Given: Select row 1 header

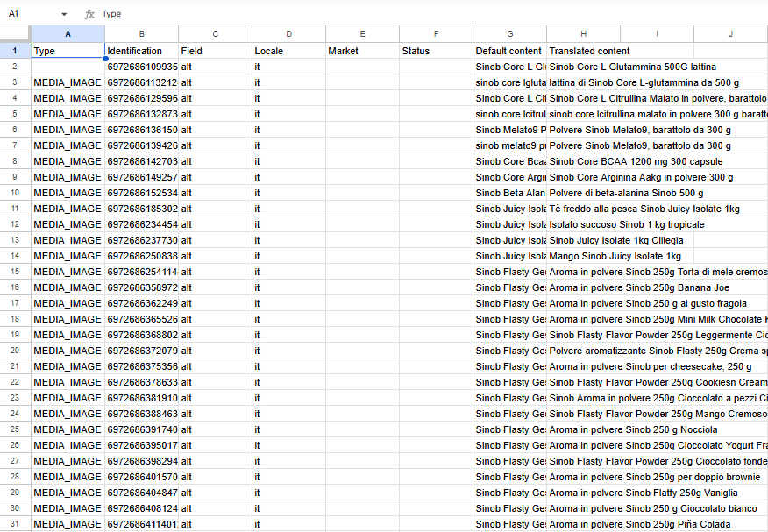Looking at the screenshot, I should point(15,51).
